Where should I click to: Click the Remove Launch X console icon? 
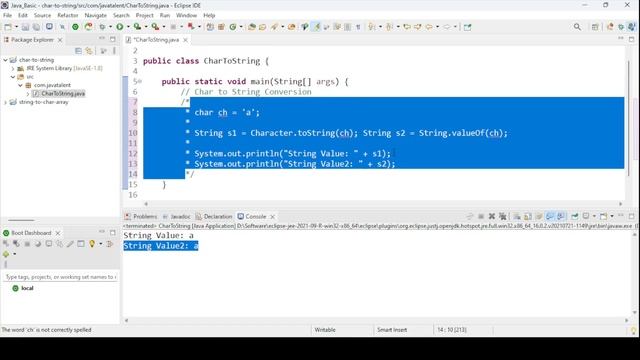(x=492, y=216)
